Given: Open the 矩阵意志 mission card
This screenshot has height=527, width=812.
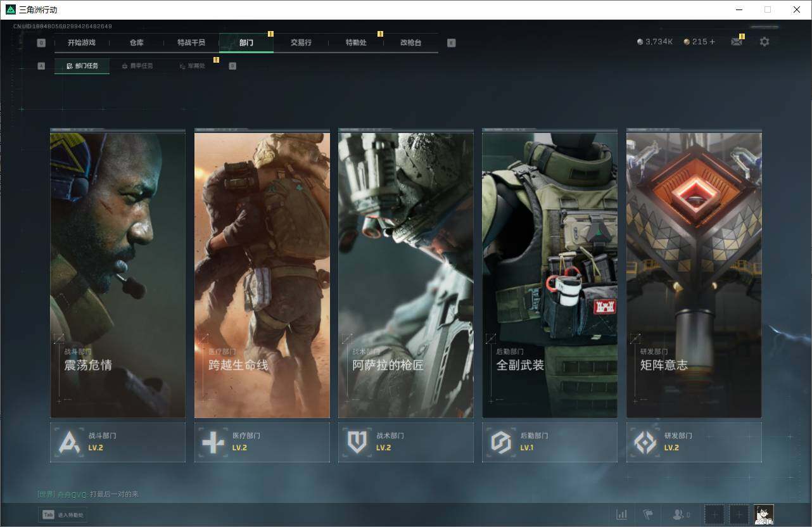Looking at the screenshot, I should [694, 274].
